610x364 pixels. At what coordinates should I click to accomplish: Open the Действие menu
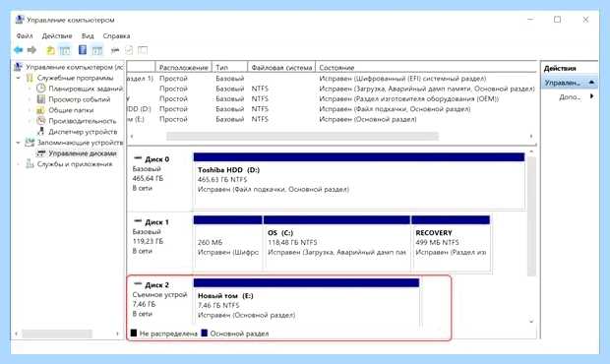57,35
